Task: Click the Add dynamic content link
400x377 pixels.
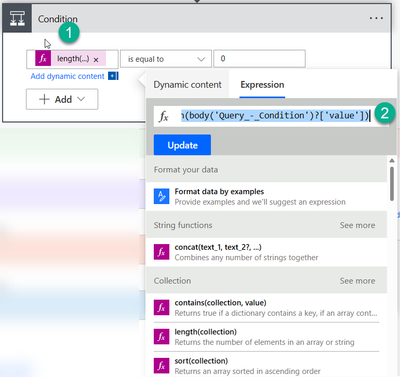Action: (67, 76)
